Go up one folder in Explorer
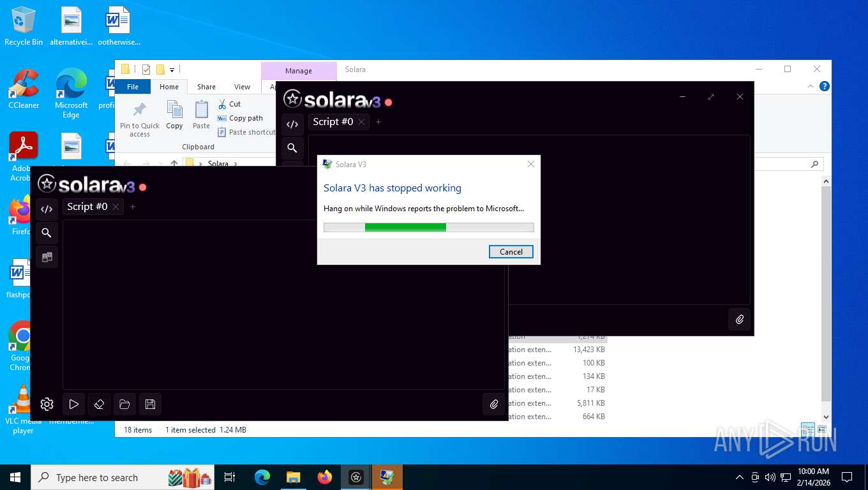Image resolution: width=868 pixels, height=490 pixels. coord(174,164)
